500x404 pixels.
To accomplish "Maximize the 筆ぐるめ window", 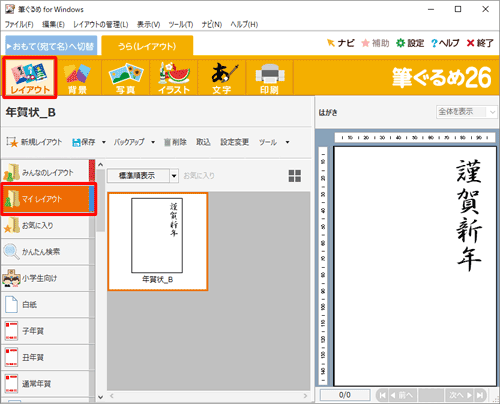I will coord(458,9).
